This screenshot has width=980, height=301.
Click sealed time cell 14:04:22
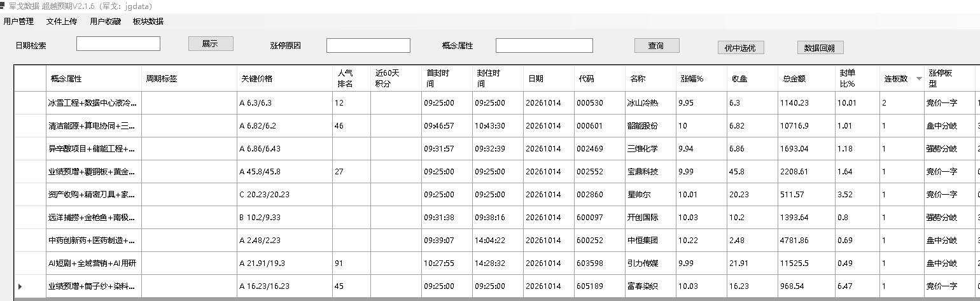[498, 240]
